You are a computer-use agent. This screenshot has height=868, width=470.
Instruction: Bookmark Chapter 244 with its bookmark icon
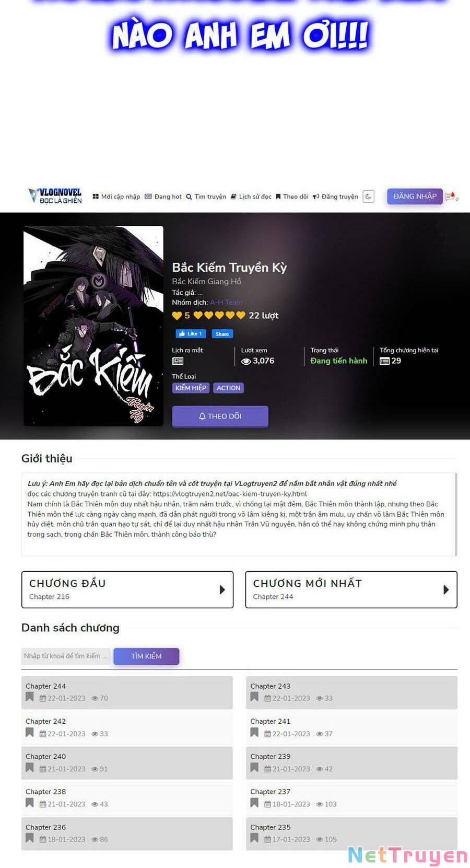(x=30, y=697)
